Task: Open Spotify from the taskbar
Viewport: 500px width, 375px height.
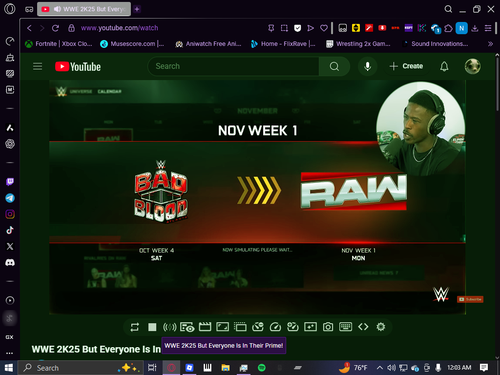Action: (262, 368)
